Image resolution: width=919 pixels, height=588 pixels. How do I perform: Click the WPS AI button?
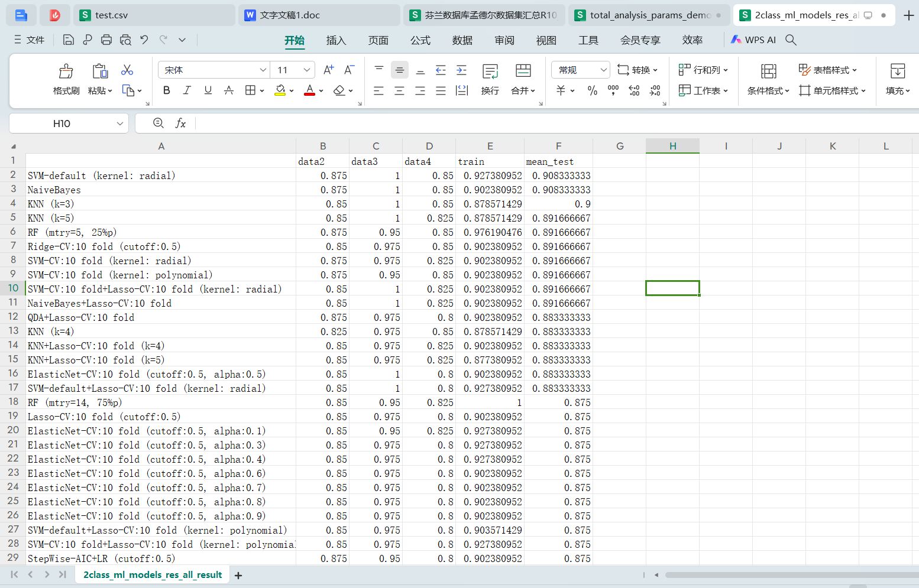pos(753,40)
